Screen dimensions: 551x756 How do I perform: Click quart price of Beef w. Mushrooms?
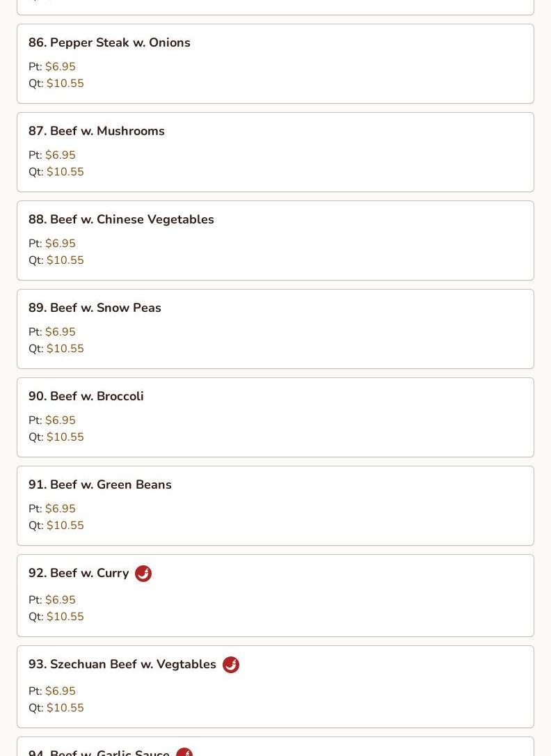65,172
